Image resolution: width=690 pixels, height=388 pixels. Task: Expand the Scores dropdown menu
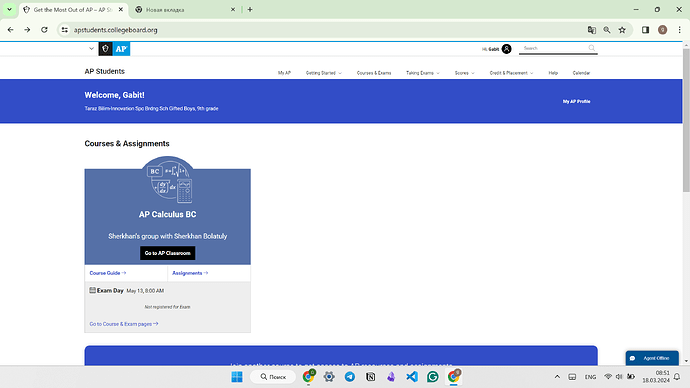pos(464,73)
